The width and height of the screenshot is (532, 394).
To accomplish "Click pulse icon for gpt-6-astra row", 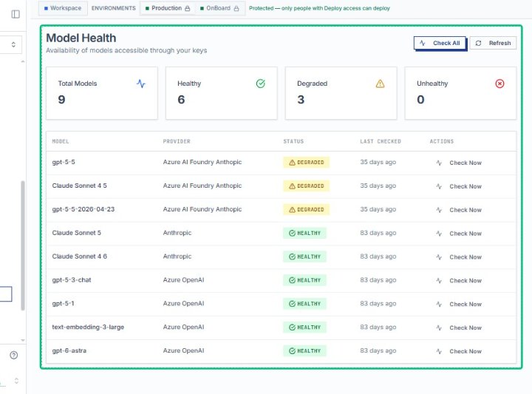I will pos(439,352).
